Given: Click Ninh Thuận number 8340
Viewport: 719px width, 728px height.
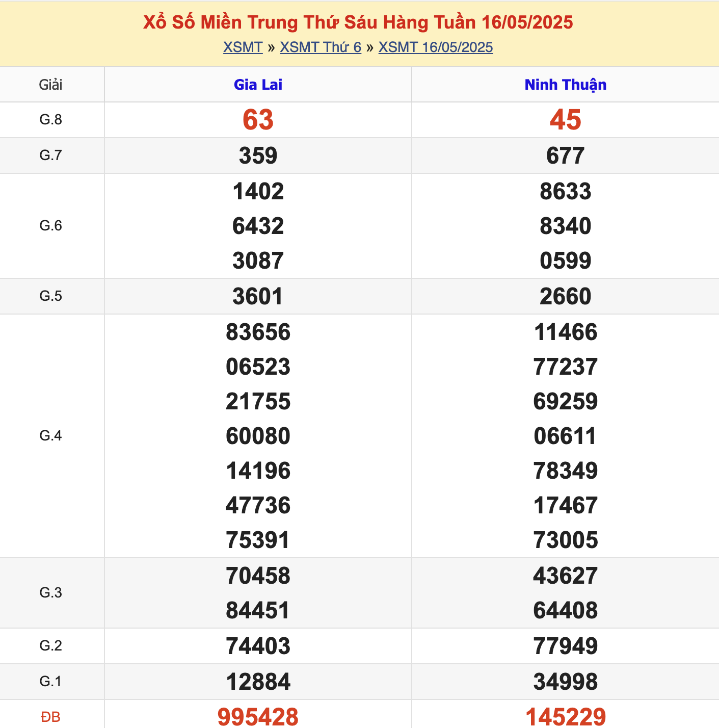Looking at the screenshot, I should (x=566, y=226).
